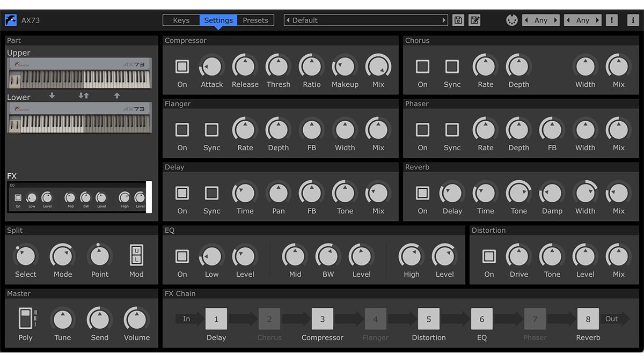Click the Delay Time knob
The height and width of the screenshot is (362, 644).
pyautogui.click(x=245, y=193)
